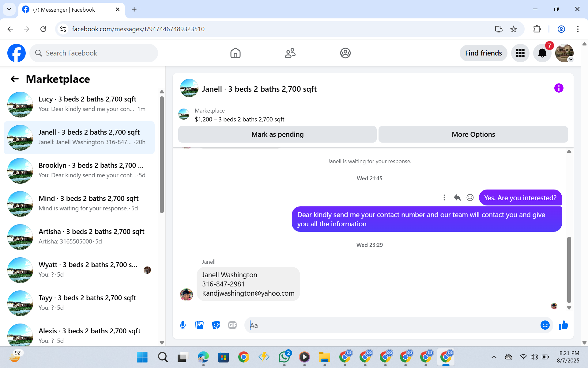This screenshot has width=588, height=368.
Task: Open more options for 'Yes. Are you interested?'
Action: pos(444,198)
